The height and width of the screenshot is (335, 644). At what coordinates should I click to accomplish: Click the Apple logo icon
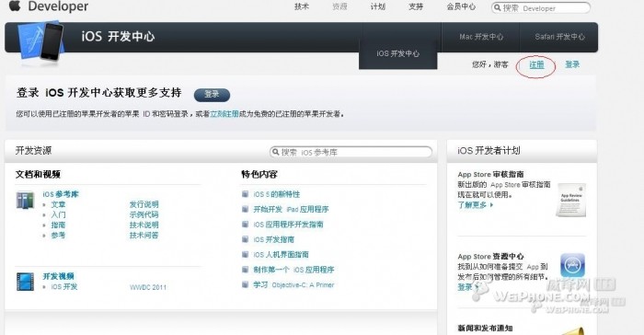click(x=15, y=5)
